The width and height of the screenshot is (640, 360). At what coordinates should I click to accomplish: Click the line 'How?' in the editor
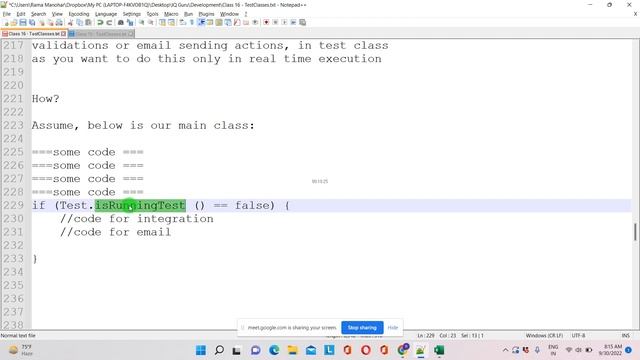click(x=45, y=99)
